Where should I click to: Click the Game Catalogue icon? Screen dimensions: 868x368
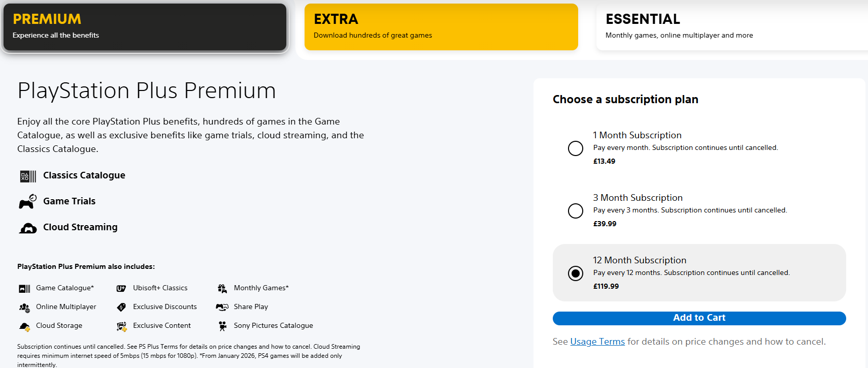[x=24, y=289]
